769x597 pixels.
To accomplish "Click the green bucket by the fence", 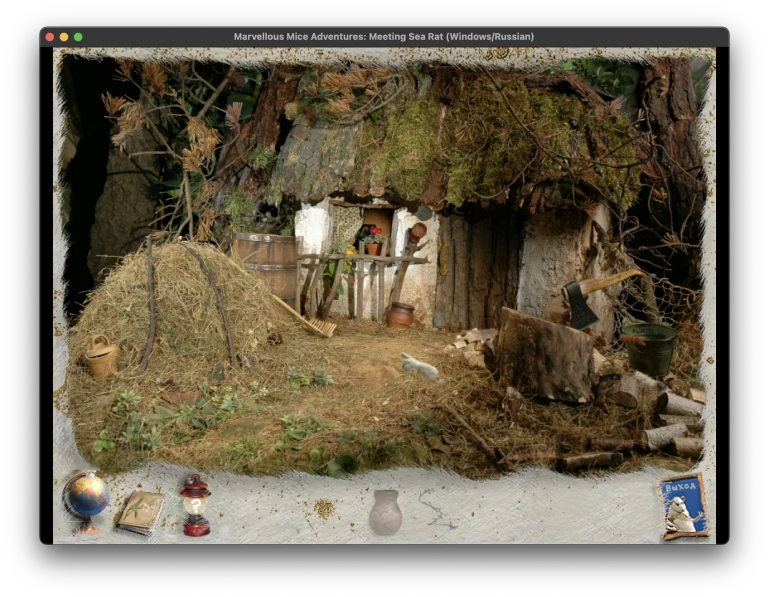I will [651, 347].
